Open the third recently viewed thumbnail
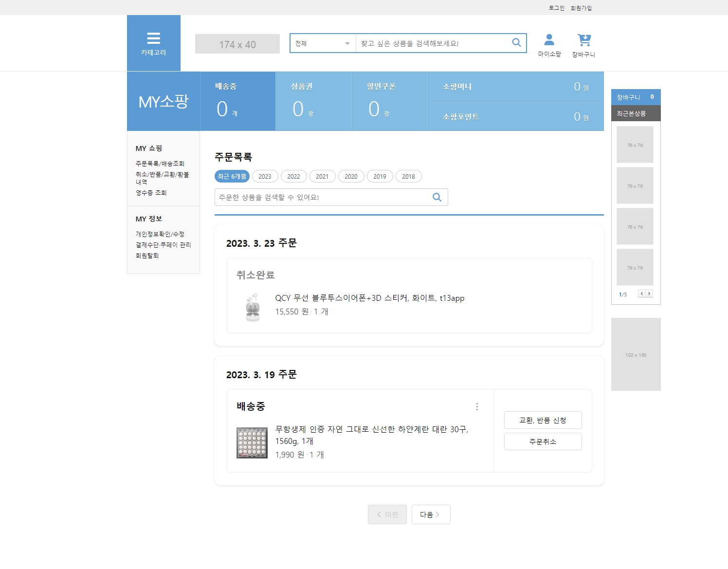 pos(635,226)
